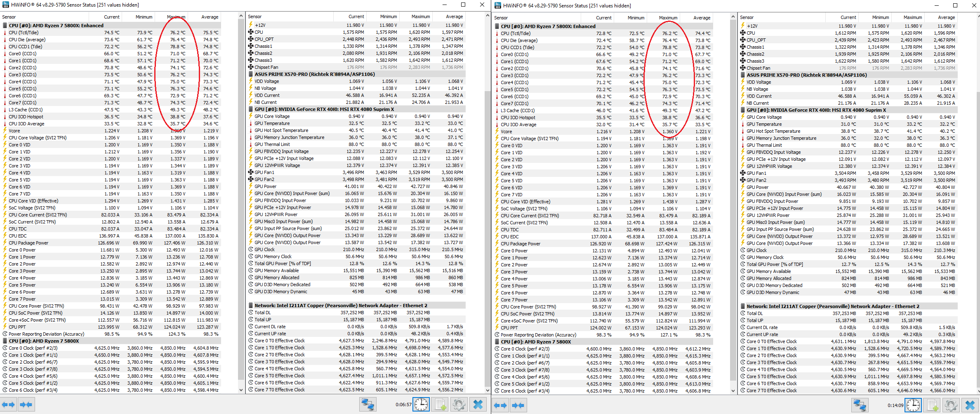980x414 pixels.
Task: Select the GPU Fan1 row in left window
Action: (356, 172)
